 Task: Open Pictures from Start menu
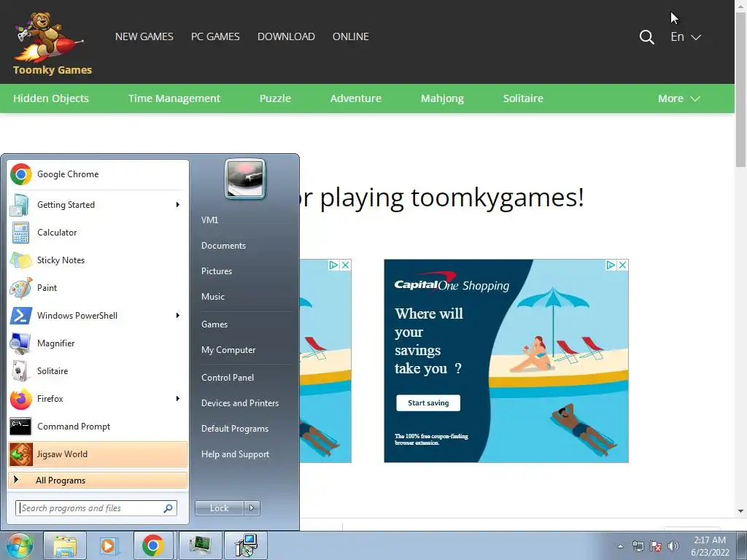217,271
